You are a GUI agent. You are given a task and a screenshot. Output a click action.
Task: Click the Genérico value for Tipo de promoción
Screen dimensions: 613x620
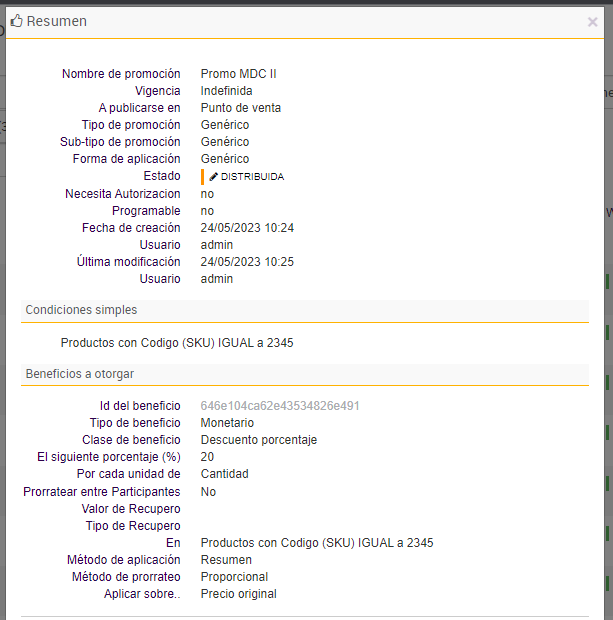(225, 125)
